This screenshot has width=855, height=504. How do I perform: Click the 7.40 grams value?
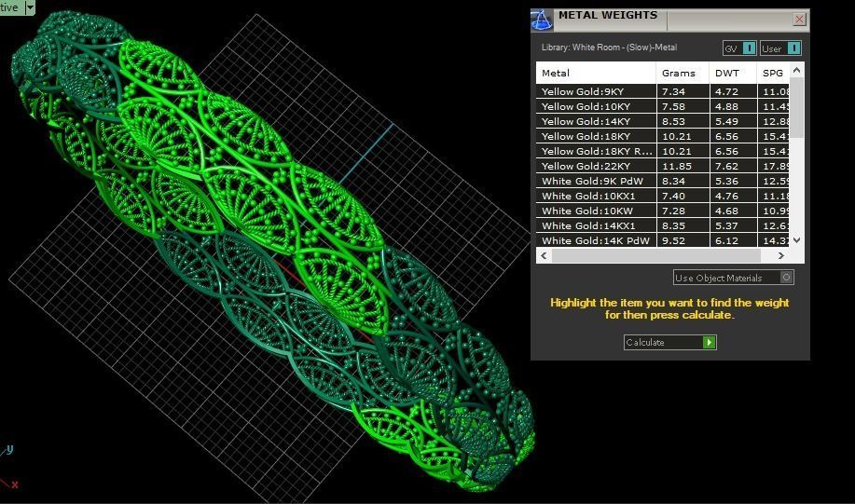coord(673,196)
